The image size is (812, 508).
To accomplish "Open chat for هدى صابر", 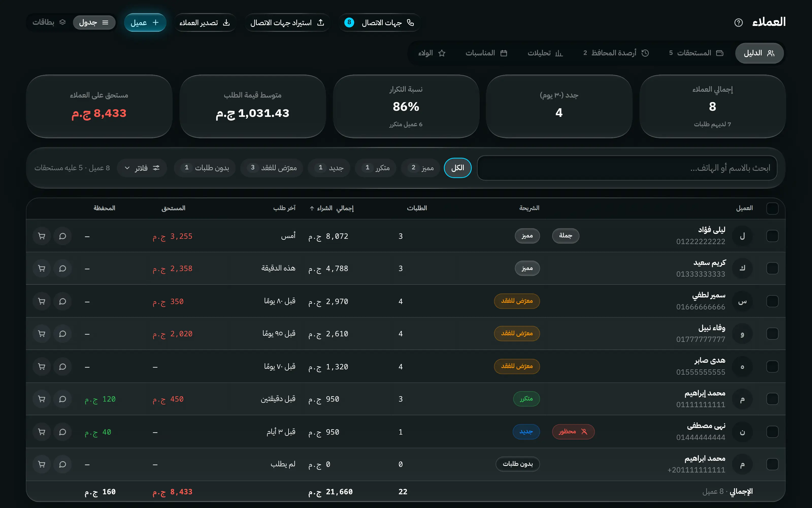I will 62,367.
